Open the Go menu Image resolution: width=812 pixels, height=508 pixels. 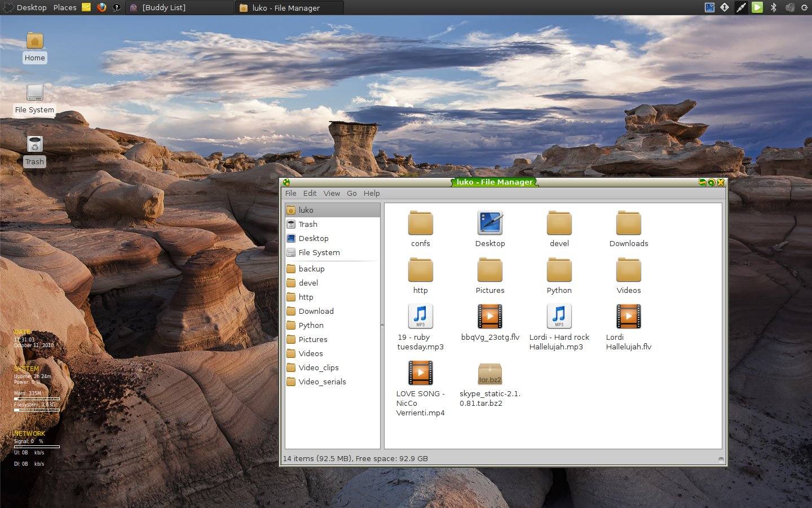pos(351,193)
